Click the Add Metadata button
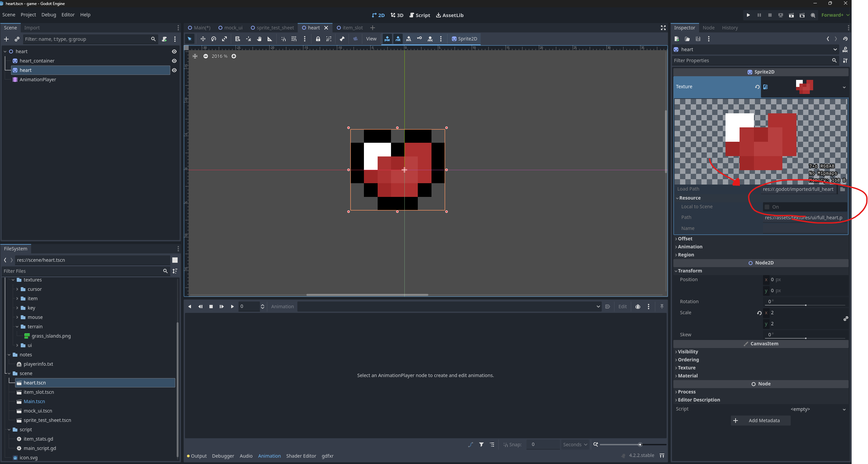 coord(761,421)
